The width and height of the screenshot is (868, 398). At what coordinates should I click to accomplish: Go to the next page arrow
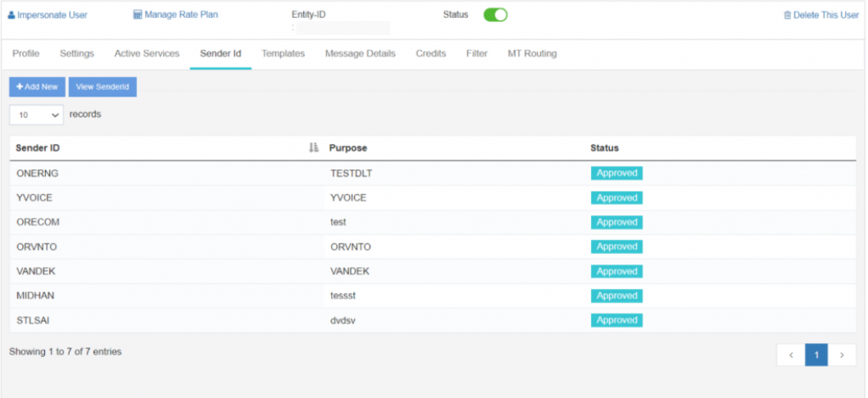click(842, 355)
